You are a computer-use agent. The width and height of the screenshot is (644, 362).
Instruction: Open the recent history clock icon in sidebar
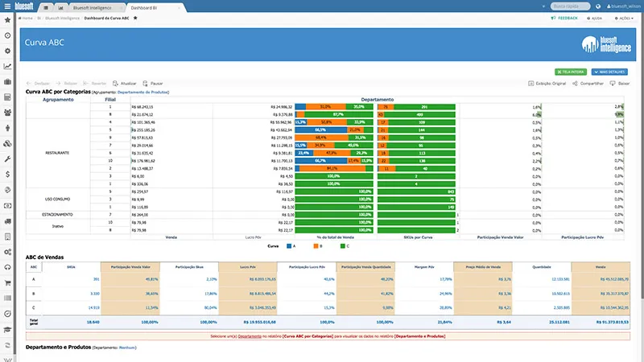click(7, 36)
